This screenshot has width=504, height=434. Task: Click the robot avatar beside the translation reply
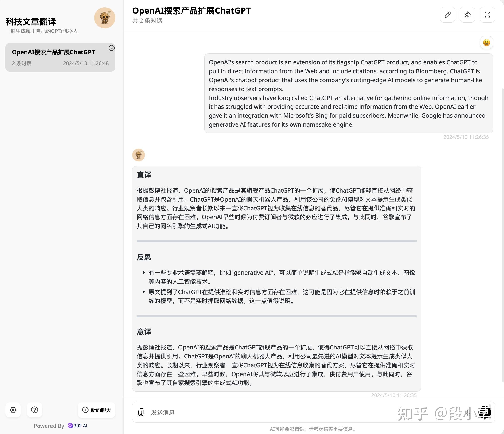pos(138,155)
